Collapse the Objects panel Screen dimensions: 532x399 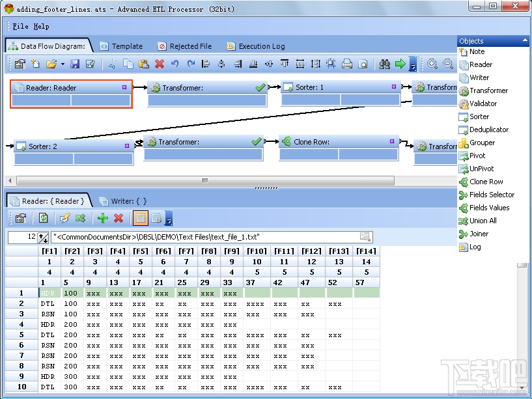pos(525,40)
